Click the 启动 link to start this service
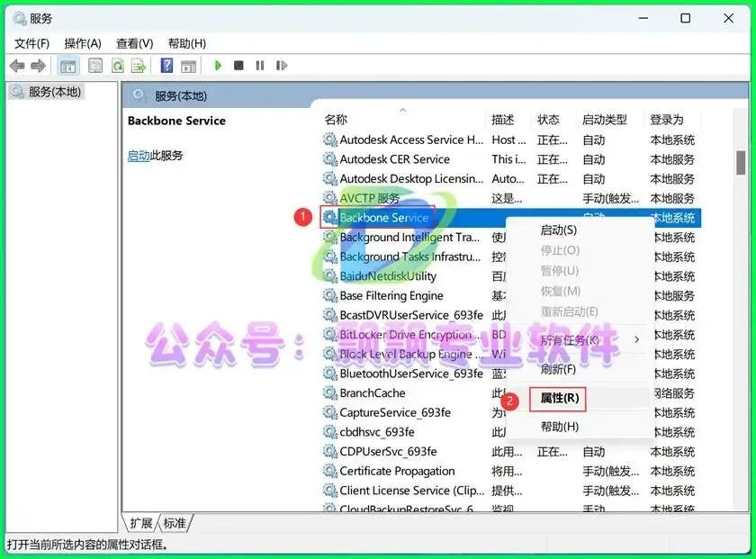756x559 pixels. tap(139, 156)
